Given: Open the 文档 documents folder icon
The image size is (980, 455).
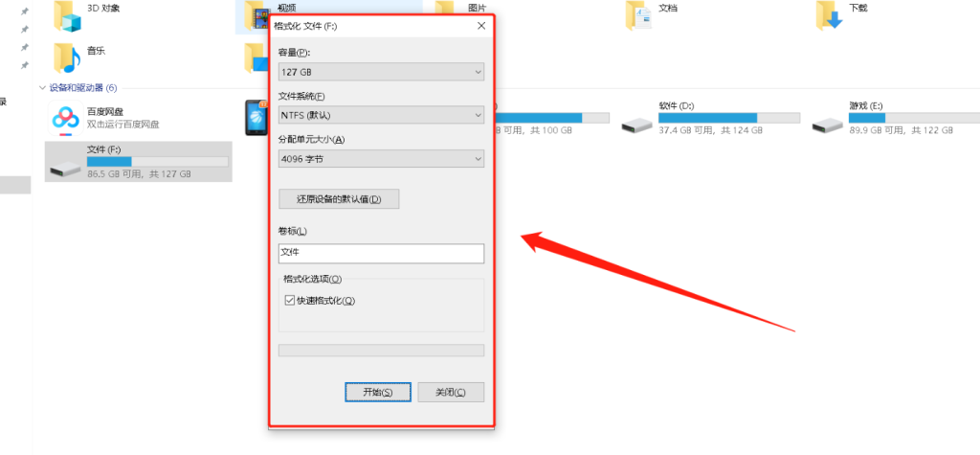Looking at the screenshot, I should [x=638, y=16].
